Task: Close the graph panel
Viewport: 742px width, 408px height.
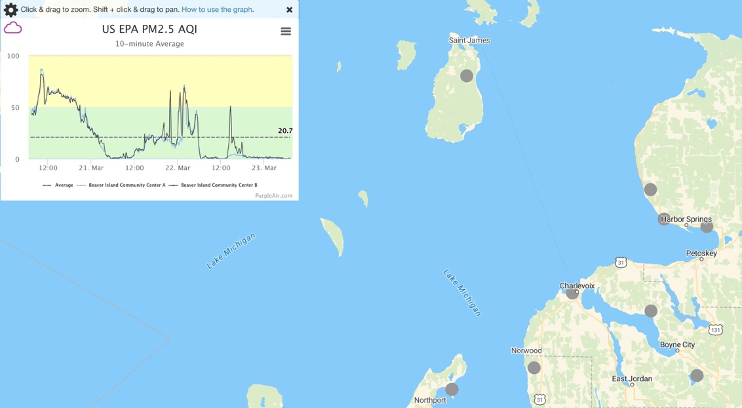Action: 289,9
